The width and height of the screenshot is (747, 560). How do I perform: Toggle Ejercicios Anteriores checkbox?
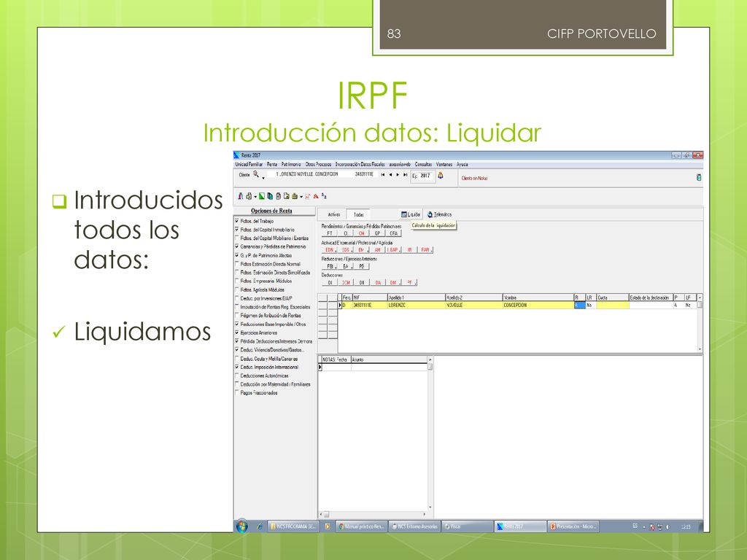coord(237,332)
